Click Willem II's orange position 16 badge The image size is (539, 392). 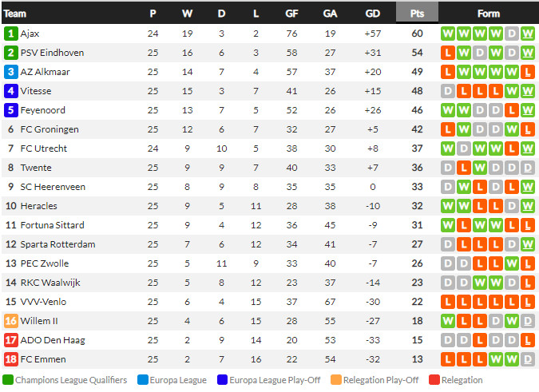[10, 321]
